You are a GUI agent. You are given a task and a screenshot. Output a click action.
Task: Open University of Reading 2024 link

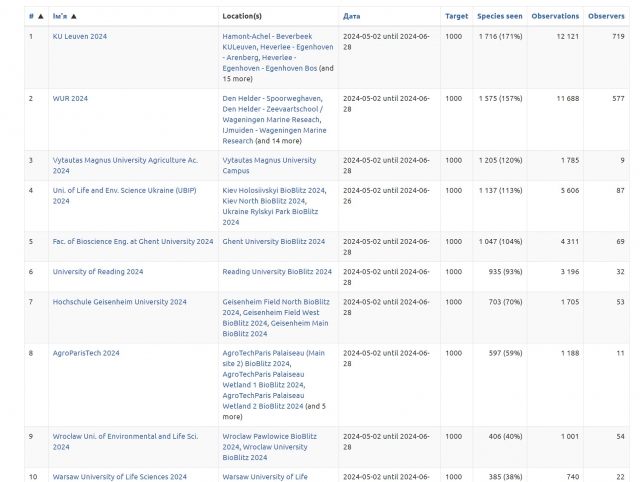click(x=98, y=271)
